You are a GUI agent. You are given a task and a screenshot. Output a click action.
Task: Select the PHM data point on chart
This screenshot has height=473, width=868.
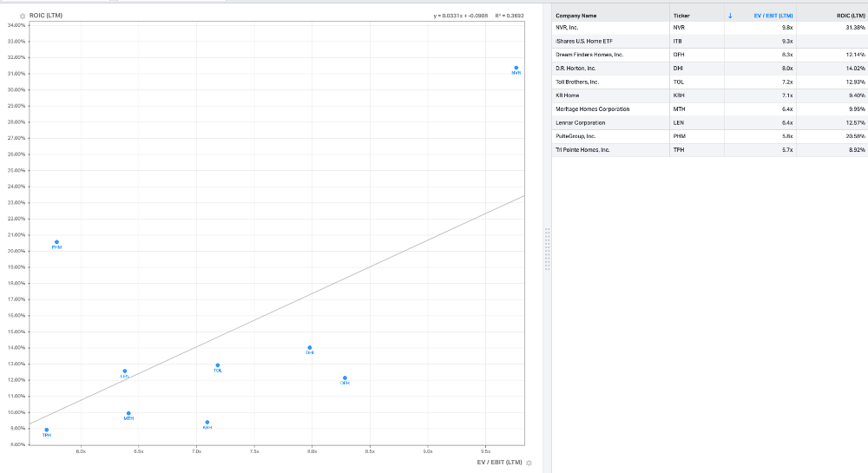click(x=56, y=242)
